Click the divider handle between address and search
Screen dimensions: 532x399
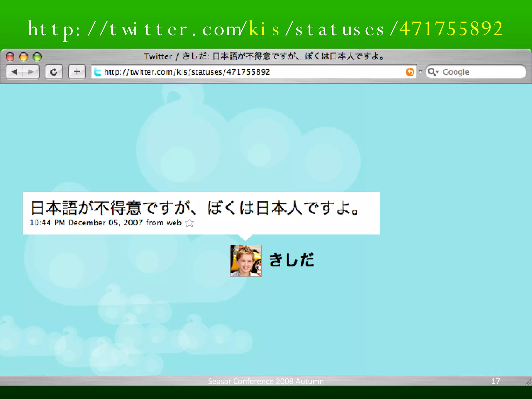[420, 71]
